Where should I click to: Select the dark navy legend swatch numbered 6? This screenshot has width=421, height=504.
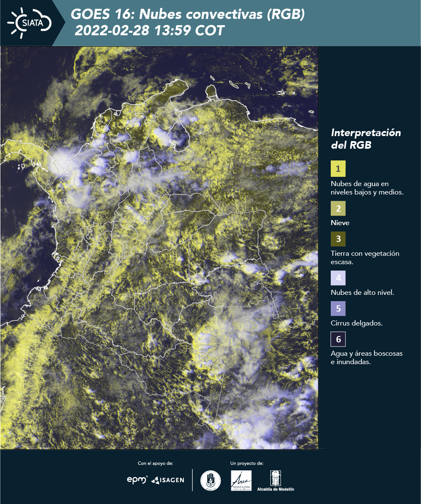338,339
